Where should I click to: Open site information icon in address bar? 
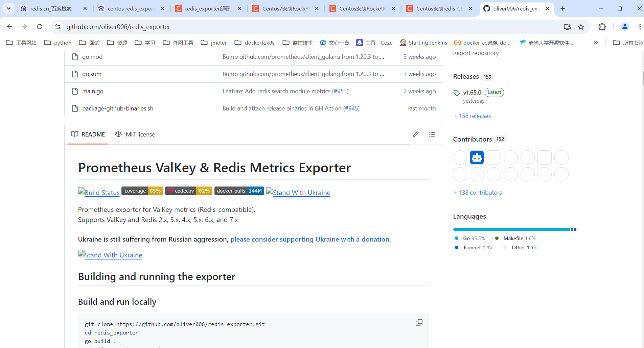pos(58,27)
